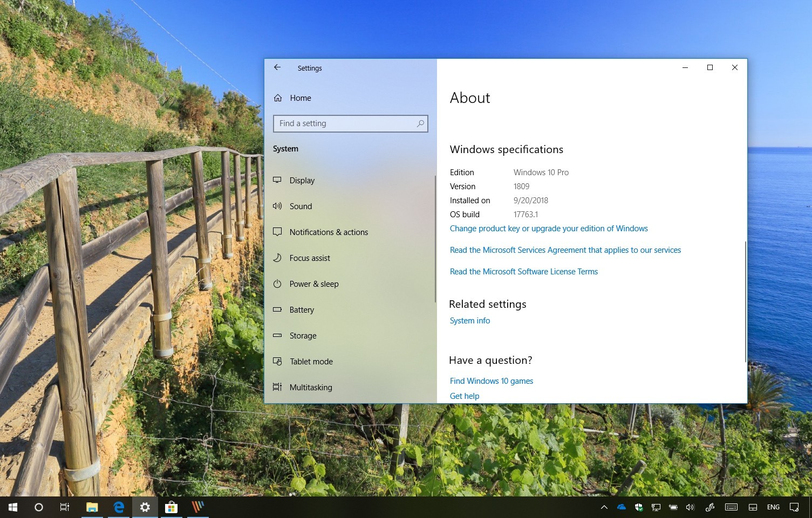Open File Explorer from the taskbar
Viewport: 812px width, 518px height.
(92, 507)
